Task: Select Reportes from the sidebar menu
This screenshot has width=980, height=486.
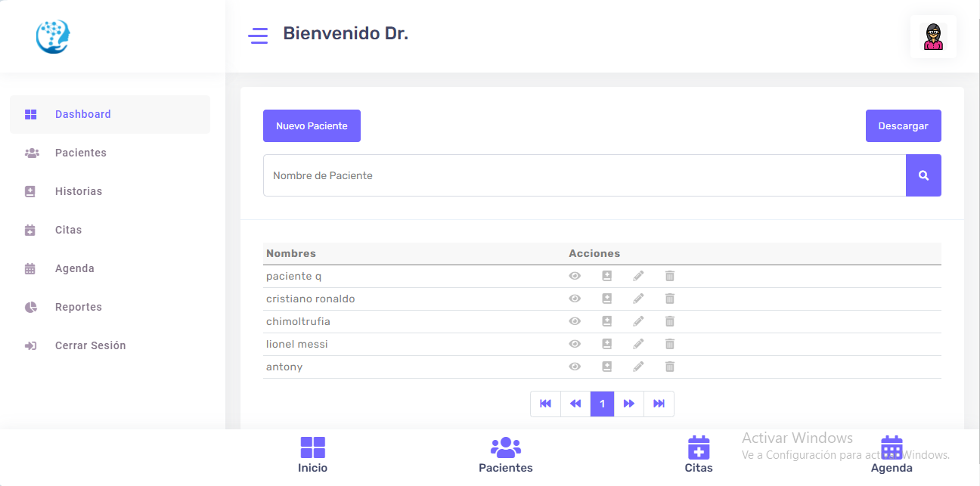Action: coord(78,307)
